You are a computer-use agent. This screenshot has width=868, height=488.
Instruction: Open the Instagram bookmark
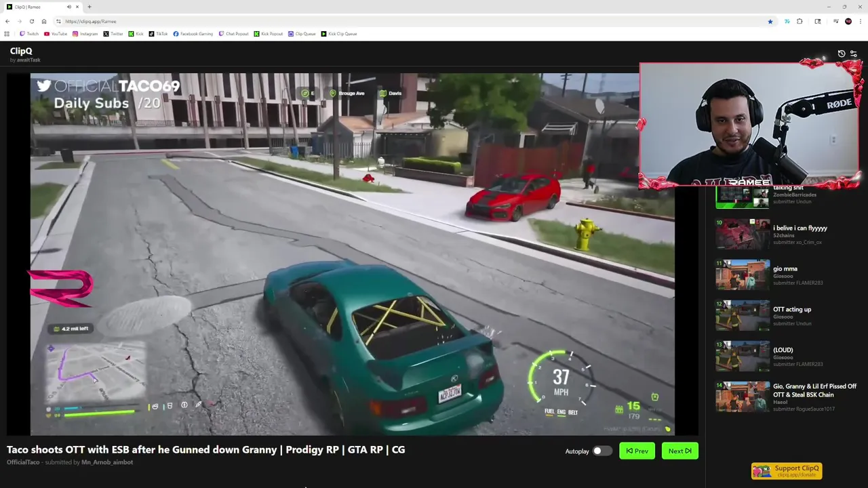[85, 34]
